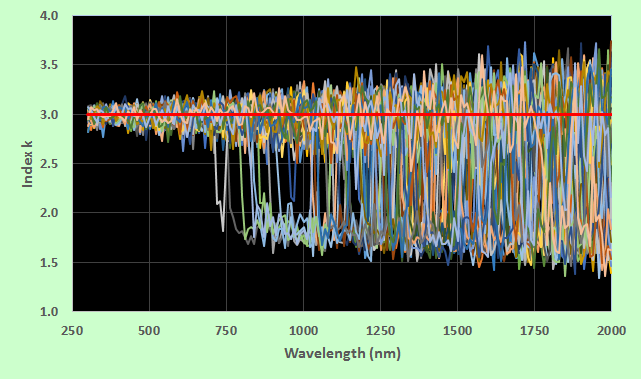Click the 'Wavelength (nm)' axis title
Image resolution: width=641 pixels, height=379 pixels.
(x=343, y=353)
